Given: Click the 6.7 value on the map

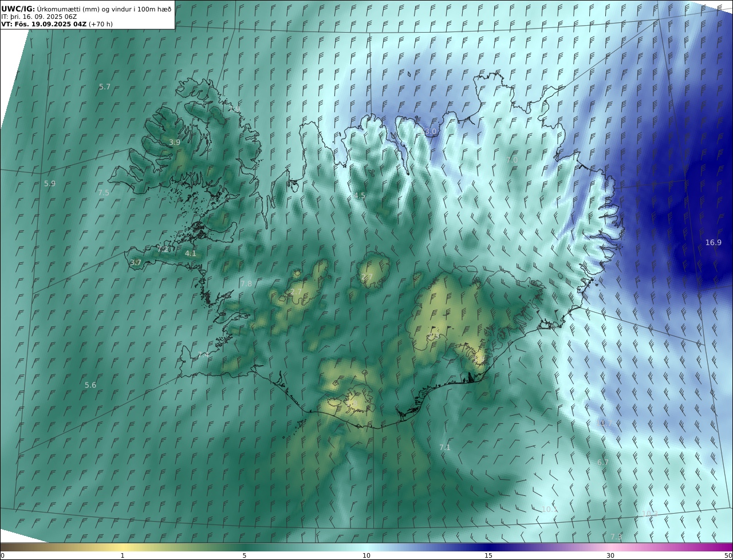Looking at the screenshot, I should [x=603, y=463].
